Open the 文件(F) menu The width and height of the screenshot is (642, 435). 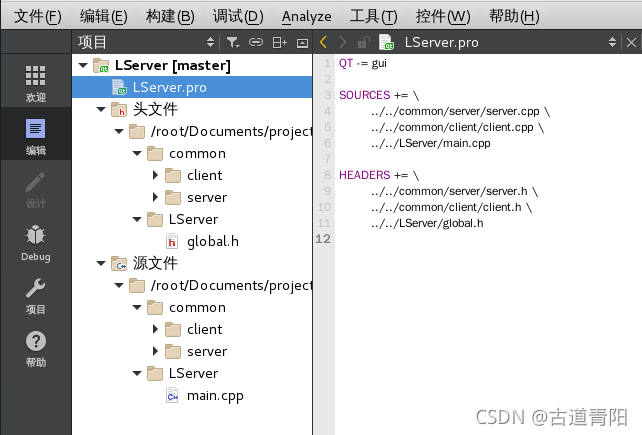38,16
